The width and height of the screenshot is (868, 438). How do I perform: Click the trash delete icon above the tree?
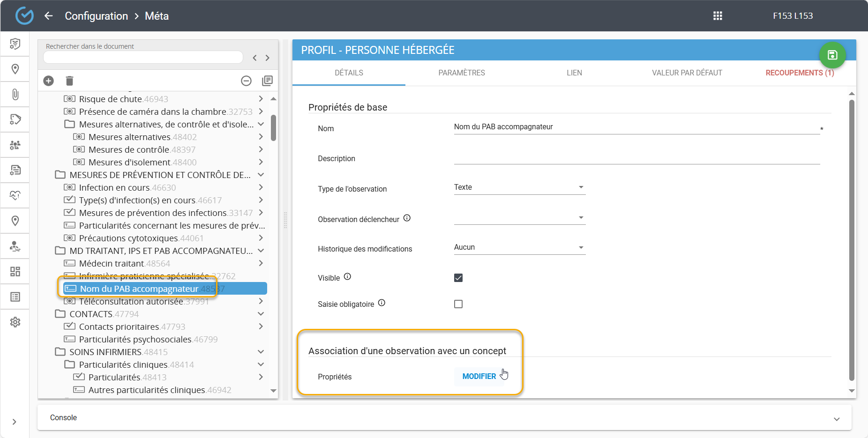click(69, 81)
